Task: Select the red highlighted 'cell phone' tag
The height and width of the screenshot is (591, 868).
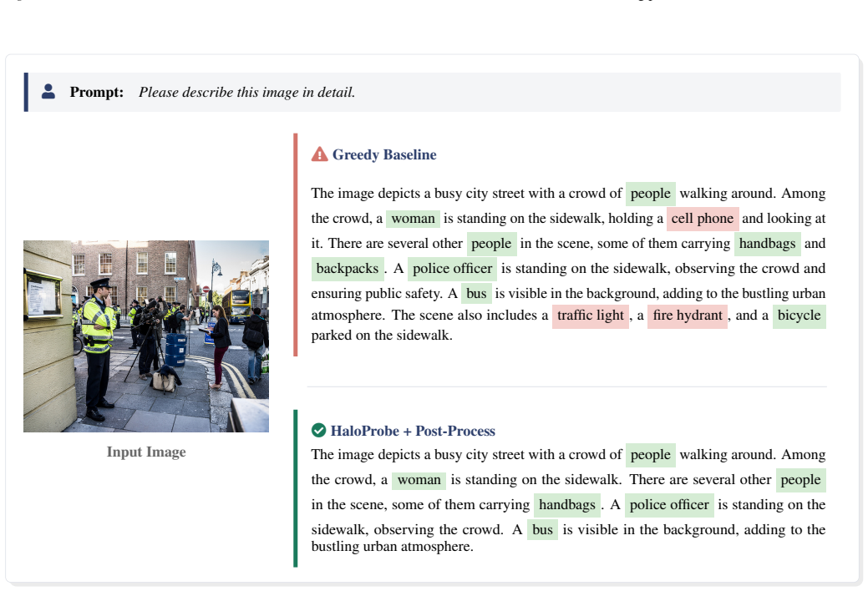Action: point(703,219)
